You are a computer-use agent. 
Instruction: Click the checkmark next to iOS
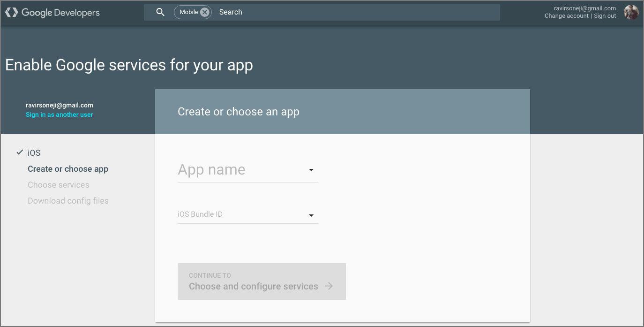tap(19, 152)
